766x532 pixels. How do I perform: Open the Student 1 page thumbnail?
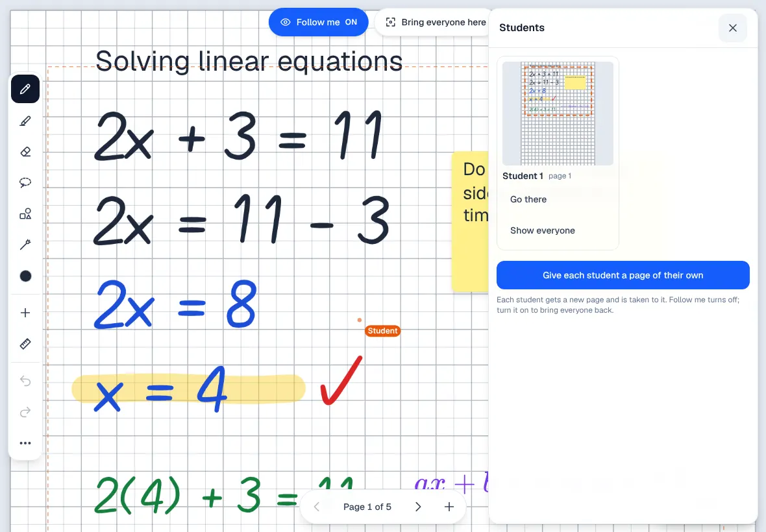tap(558, 114)
